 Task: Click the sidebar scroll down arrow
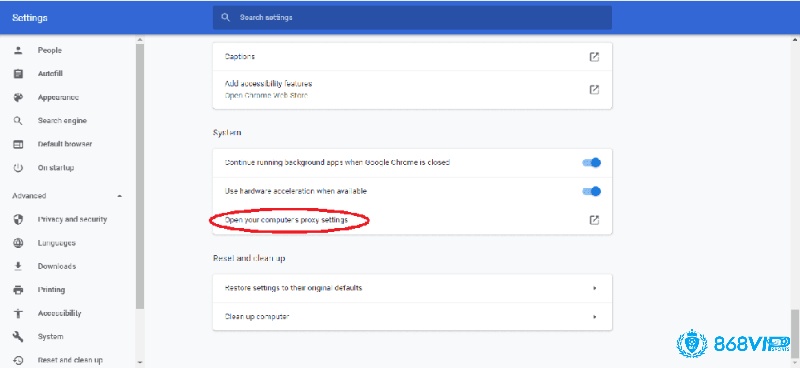click(x=140, y=363)
